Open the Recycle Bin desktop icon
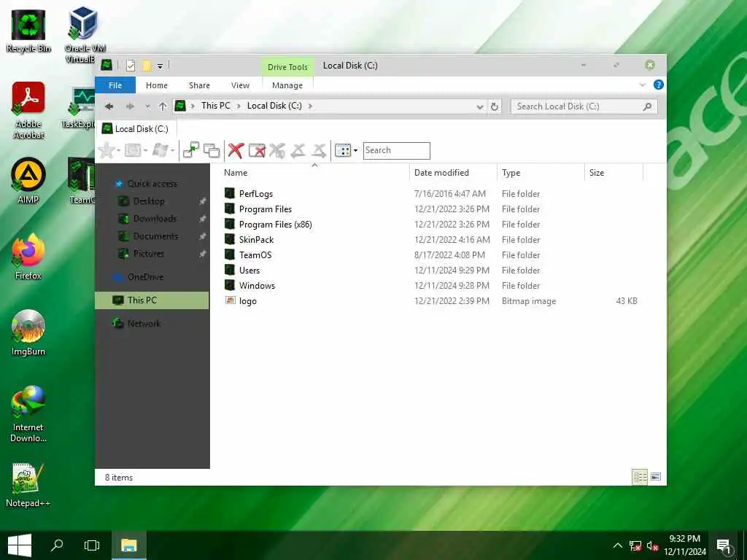This screenshot has height=560, width=747. click(x=28, y=31)
